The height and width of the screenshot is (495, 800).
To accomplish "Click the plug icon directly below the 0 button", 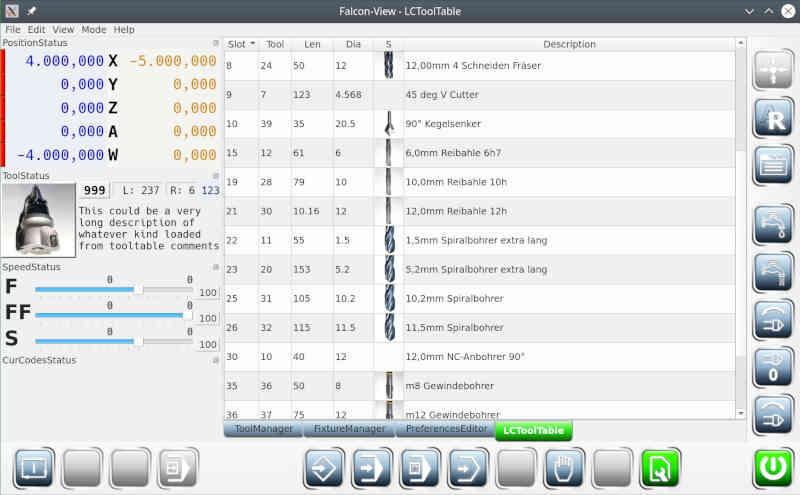I will pos(773,415).
